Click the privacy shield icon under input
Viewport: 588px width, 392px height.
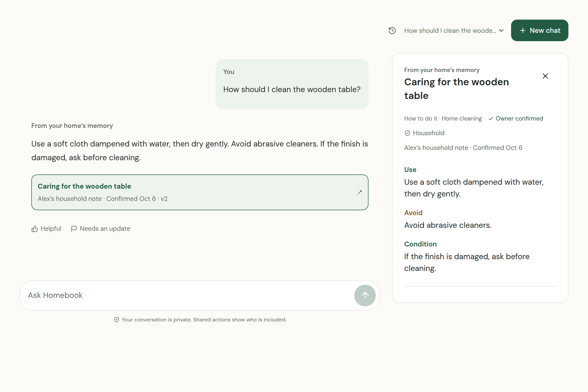tap(117, 319)
